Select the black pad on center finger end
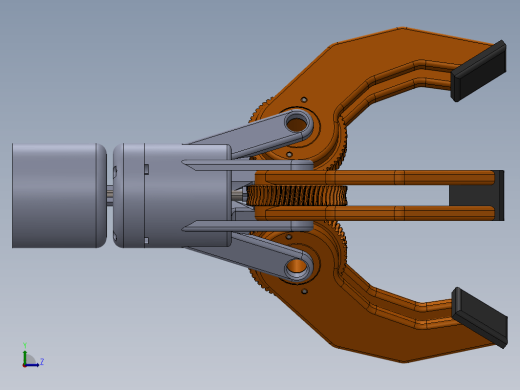This screenshot has height=390, width=520. 477,196
